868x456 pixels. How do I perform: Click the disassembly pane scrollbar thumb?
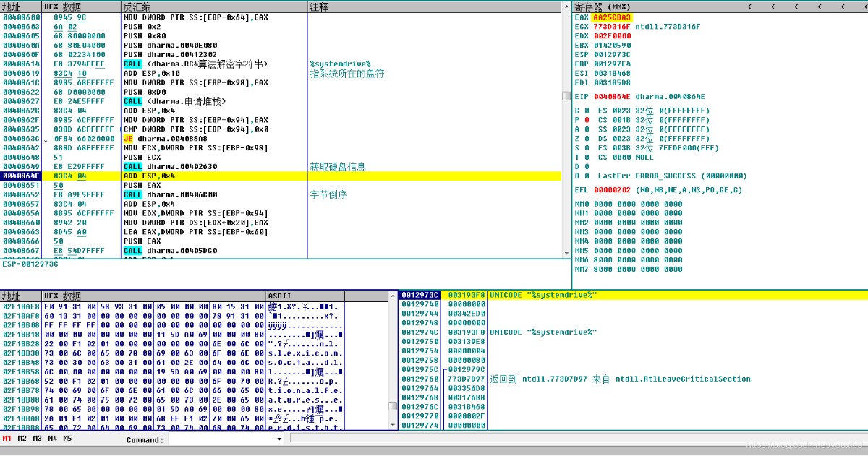[566, 96]
